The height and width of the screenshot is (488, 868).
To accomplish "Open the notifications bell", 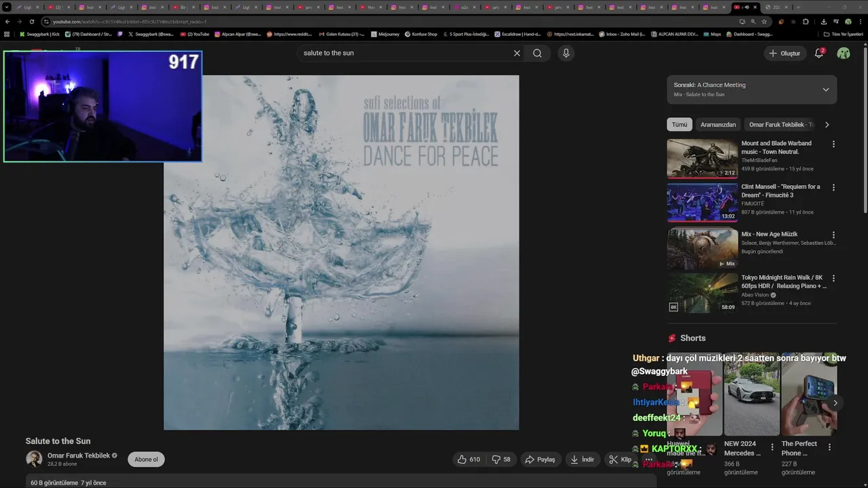I will click(x=819, y=54).
